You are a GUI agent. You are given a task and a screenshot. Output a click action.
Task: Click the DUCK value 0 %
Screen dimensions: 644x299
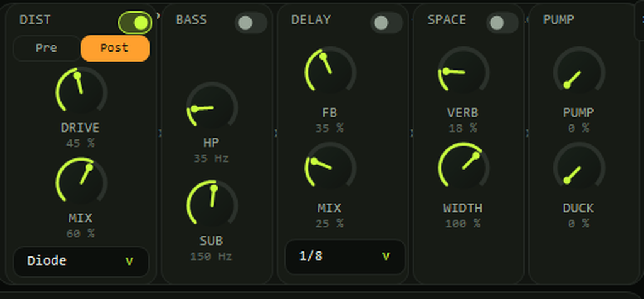point(579,224)
